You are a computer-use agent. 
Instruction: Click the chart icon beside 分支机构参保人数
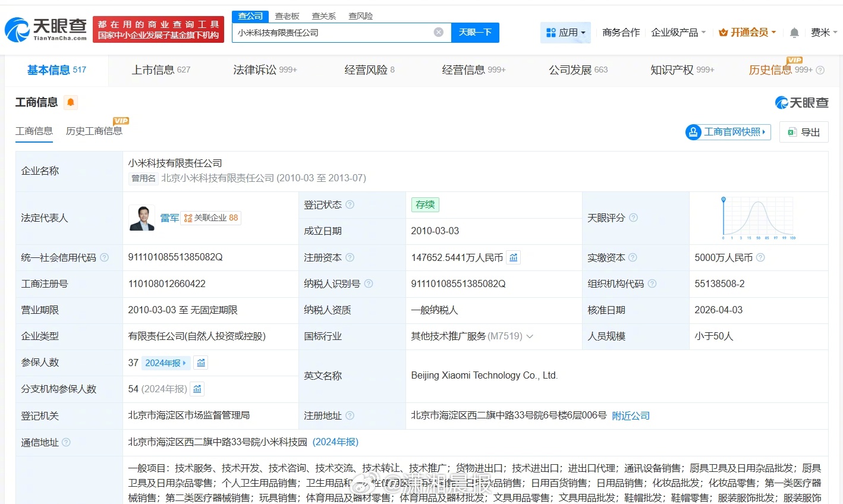pos(197,389)
